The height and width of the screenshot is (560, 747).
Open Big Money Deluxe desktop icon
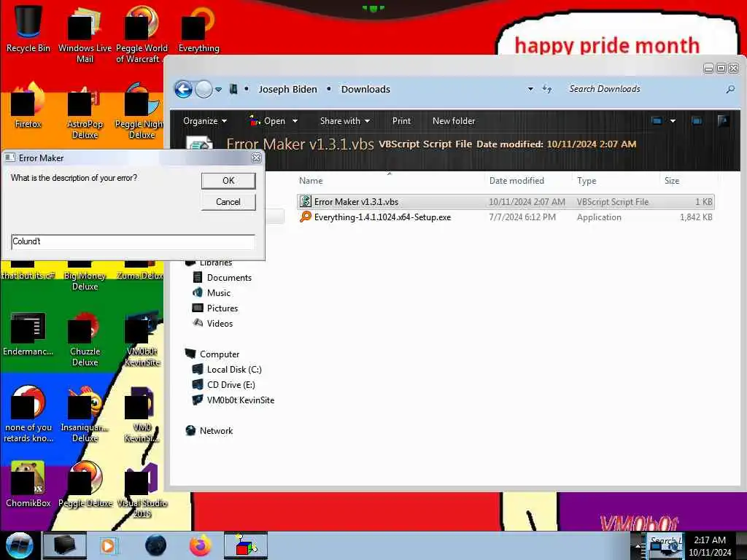85,276
